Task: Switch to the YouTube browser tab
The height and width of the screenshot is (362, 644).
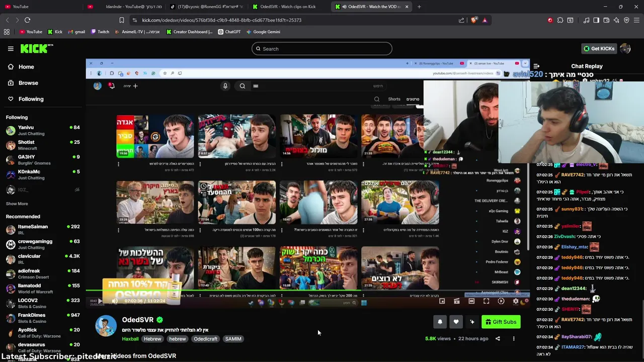Action: point(40,7)
